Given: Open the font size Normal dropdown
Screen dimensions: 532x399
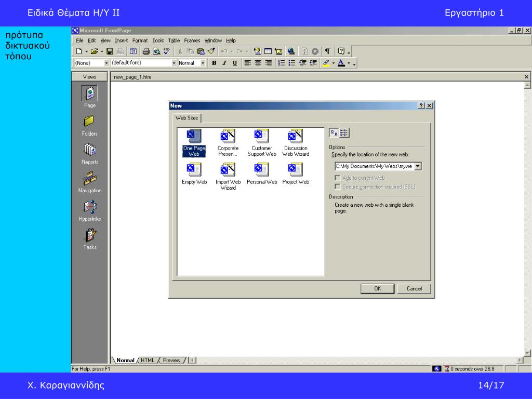Looking at the screenshot, I should pyautogui.click(x=203, y=63).
